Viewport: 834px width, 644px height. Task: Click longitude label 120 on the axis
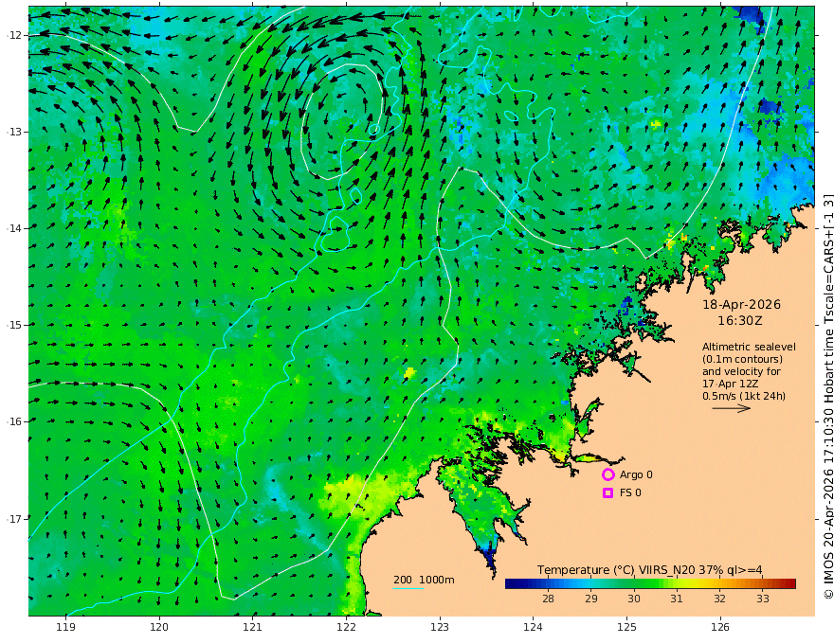(159, 627)
